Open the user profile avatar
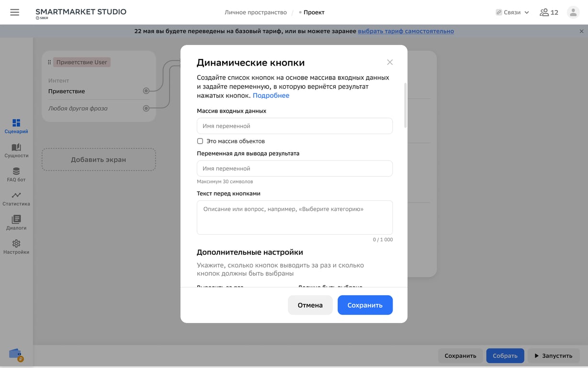588x368 pixels. click(x=573, y=12)
